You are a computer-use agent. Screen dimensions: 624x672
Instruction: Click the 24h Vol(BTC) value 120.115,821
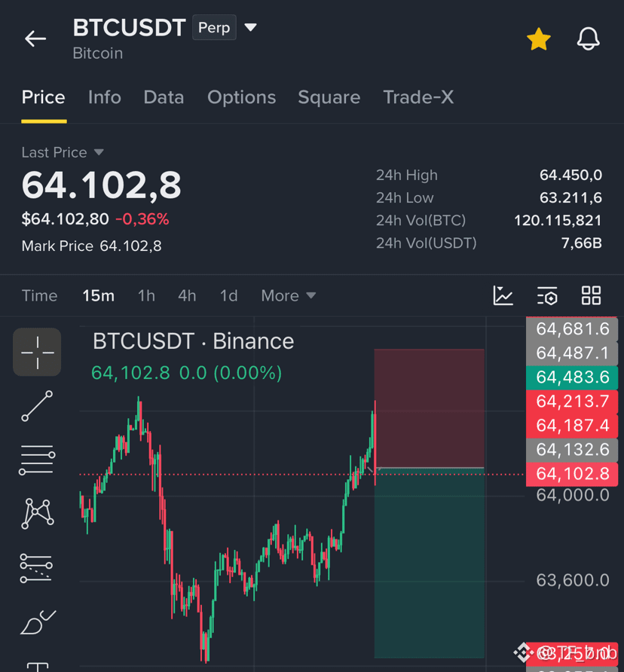pos(558,220)
